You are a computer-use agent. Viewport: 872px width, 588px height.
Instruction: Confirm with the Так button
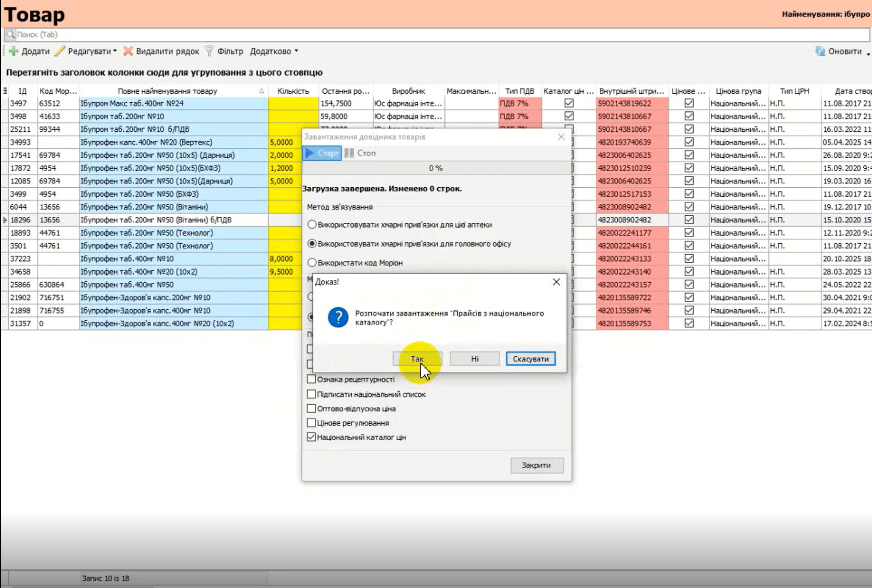tap(417, 359)
